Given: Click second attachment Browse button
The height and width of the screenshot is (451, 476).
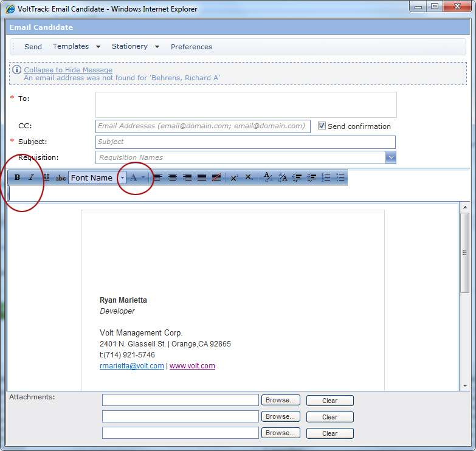Looking at the screenshot, I should (x=280, y=416).
